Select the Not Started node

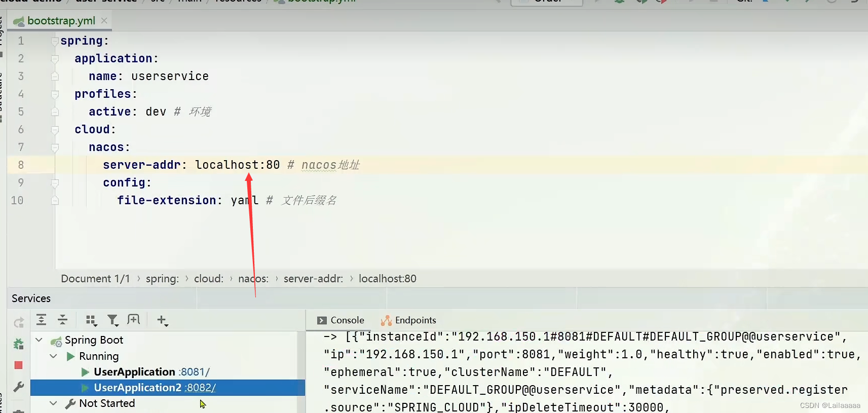107,403
